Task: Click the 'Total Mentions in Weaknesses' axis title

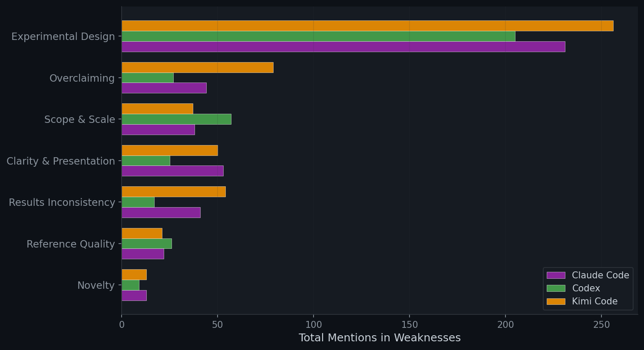Action: tap(379, 338)
